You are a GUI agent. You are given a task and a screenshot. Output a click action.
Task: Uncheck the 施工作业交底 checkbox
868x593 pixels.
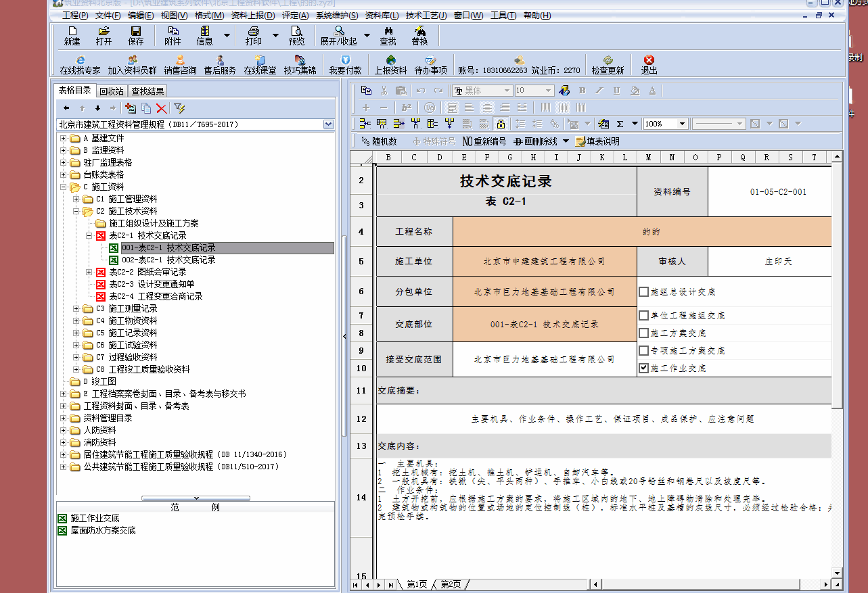644,369
